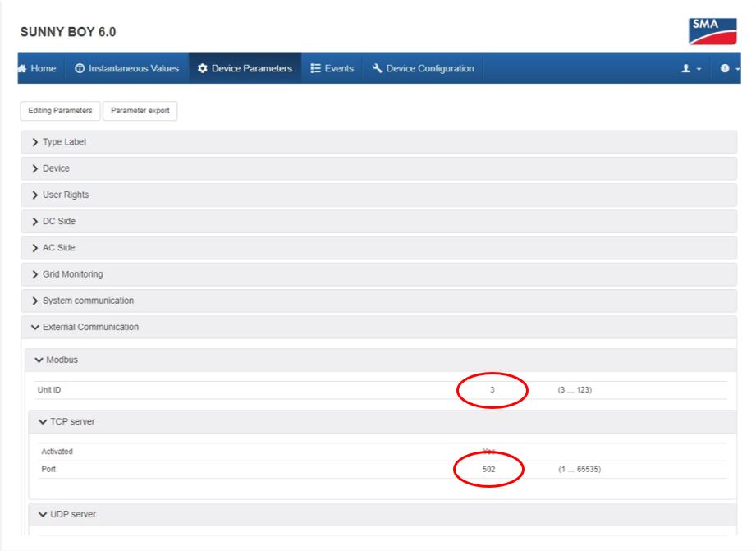
Task: Click the Unit ID label
Action: pos(49,390)
